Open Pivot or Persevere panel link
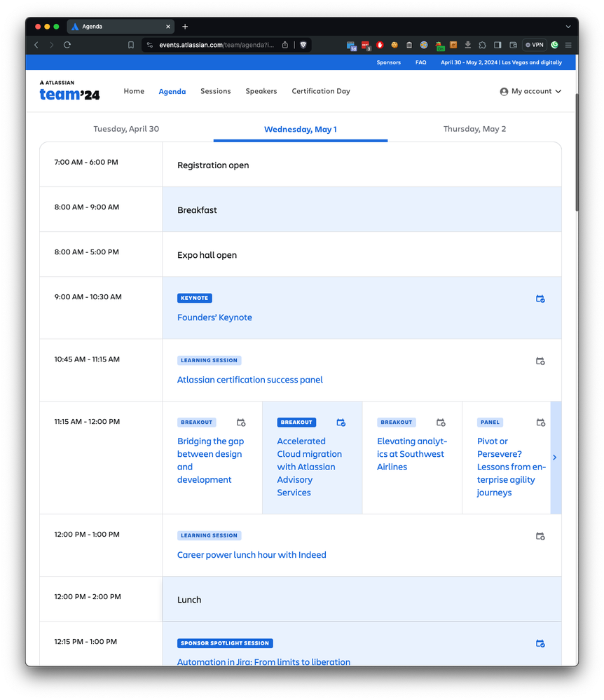 click(511, 467)
